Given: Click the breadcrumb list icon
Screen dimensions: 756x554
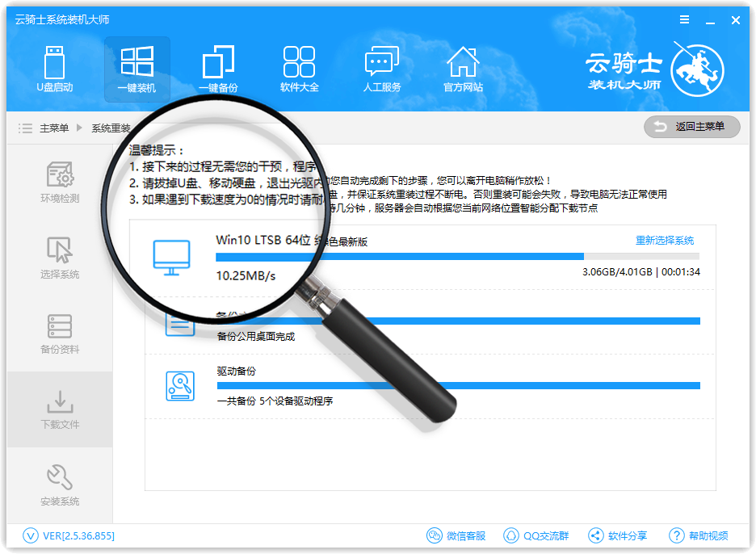Looking at the screenshot, I should (25, 128).
